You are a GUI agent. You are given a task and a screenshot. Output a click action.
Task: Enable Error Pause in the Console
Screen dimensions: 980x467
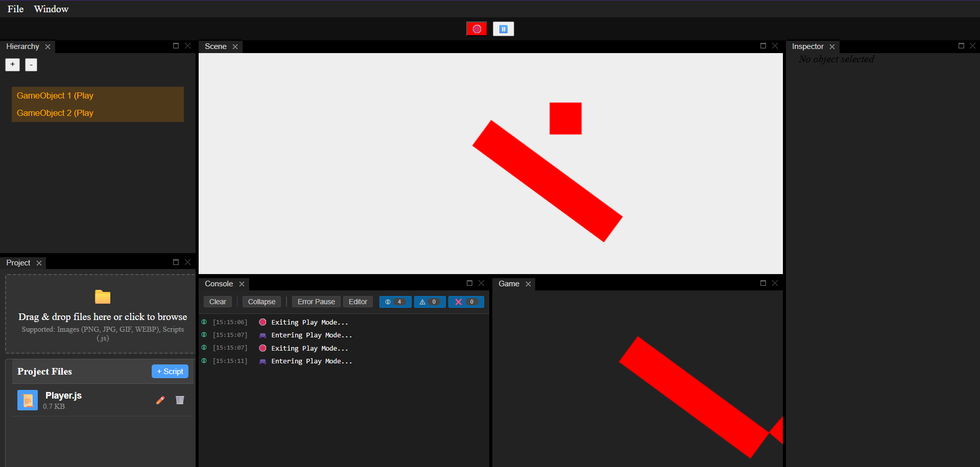point(316,302)
